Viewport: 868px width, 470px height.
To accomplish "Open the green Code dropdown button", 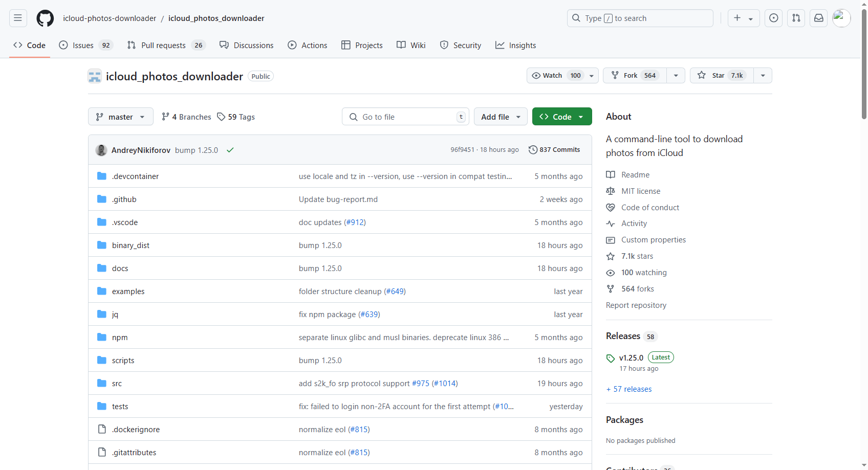I will (x=562, y=117).
